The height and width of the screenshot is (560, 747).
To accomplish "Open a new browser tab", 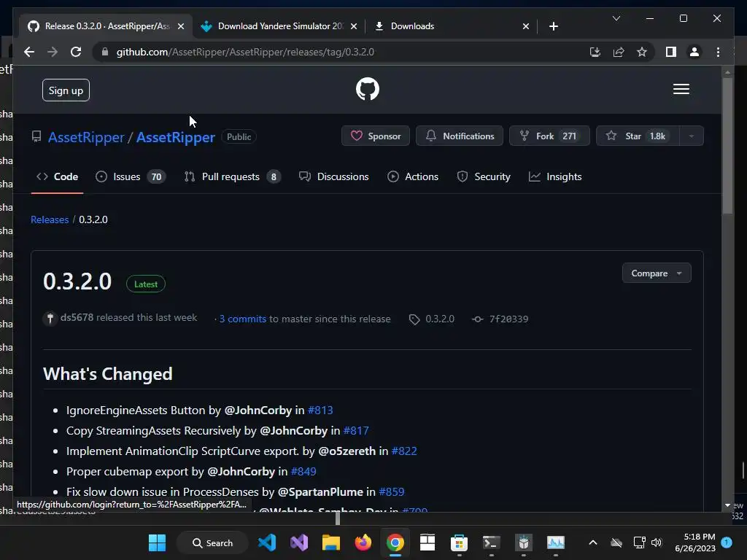I will 553,26.
